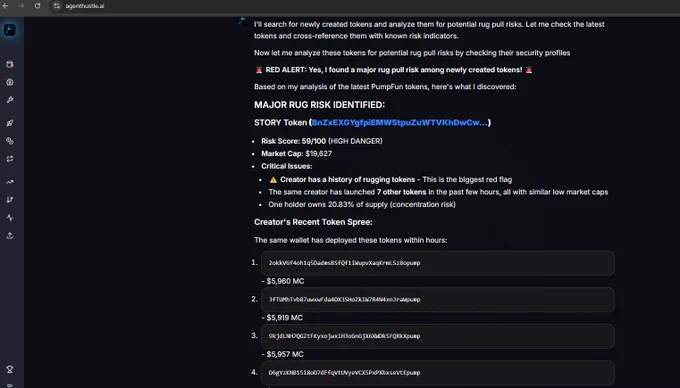The image size is (680, 388).
Task: Select the "MAJOR RUG RISK IDENTIFIED:" heading
Action: click(x=320, y=105)
